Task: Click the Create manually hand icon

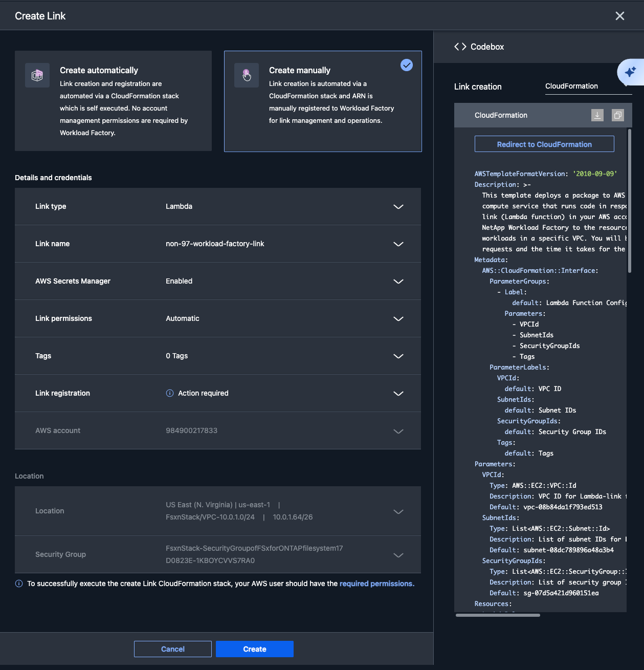Action: (247, 75)
